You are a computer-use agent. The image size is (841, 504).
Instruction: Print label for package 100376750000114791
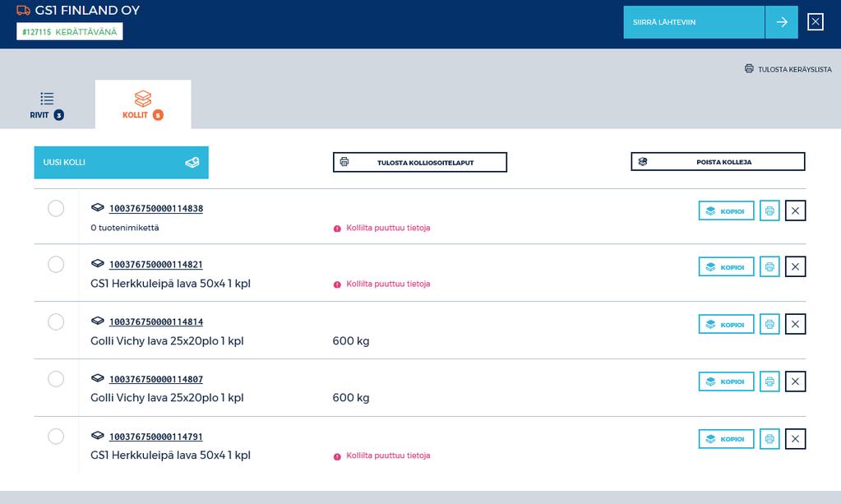769,438
